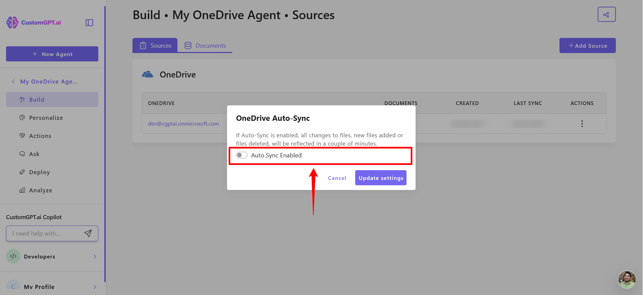Cancel the OneDrive Auto-Sync dialog
This screenshot has width=644, height=295.
(x=337, y=178)
